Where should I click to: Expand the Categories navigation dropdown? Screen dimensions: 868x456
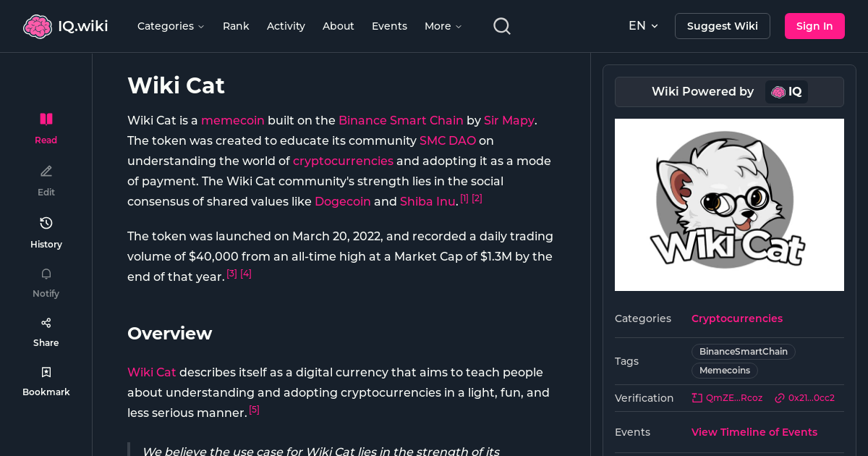pyautogui.click(x=171, y=26)
